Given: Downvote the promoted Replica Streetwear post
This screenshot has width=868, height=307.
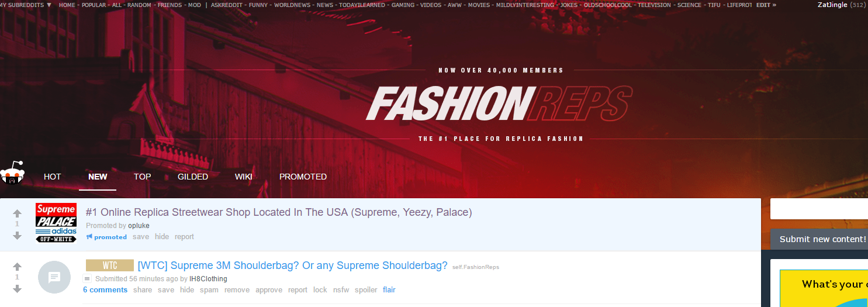Looking at the screenshot, I should coord(17,235).
